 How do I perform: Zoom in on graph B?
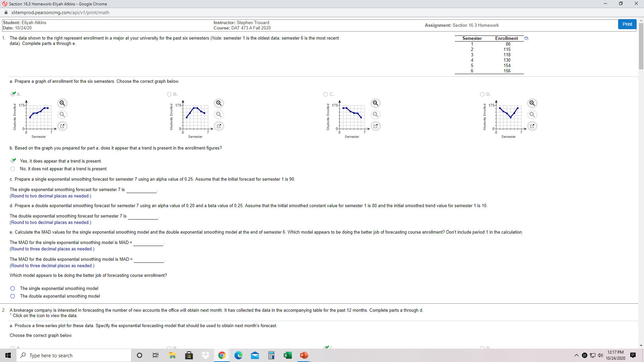(x=219, y=103)
